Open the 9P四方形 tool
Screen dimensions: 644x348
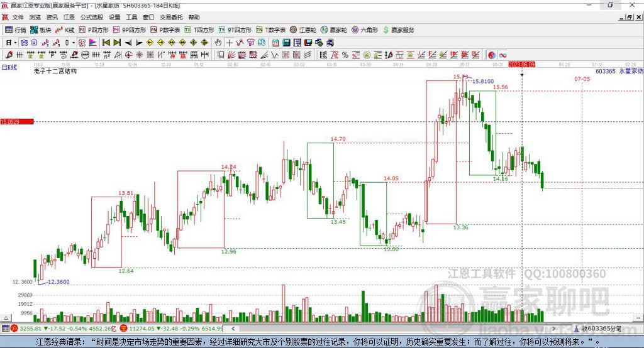(130, 30)
